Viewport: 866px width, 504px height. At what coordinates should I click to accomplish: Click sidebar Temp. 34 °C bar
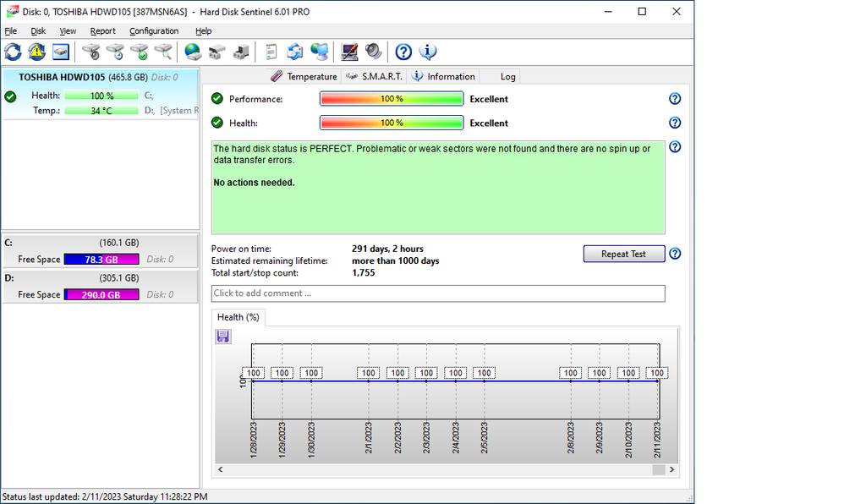[x=101, y=111]
